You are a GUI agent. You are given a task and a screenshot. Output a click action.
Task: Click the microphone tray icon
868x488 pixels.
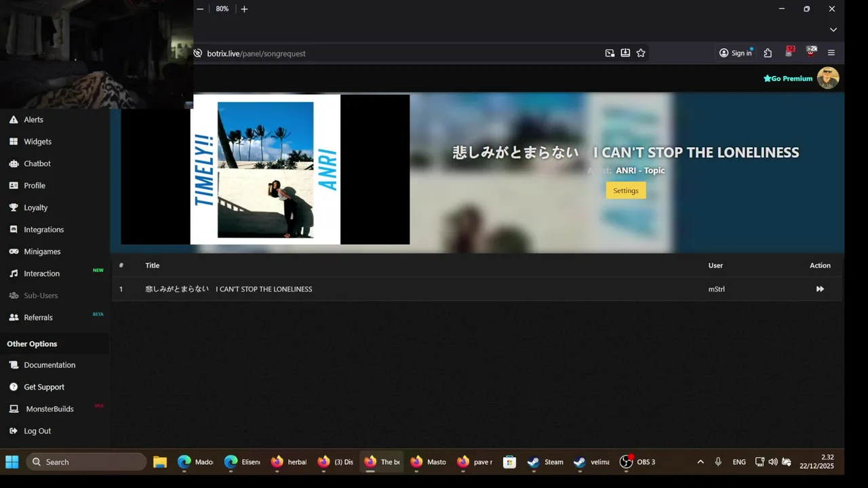click(718, 462)
